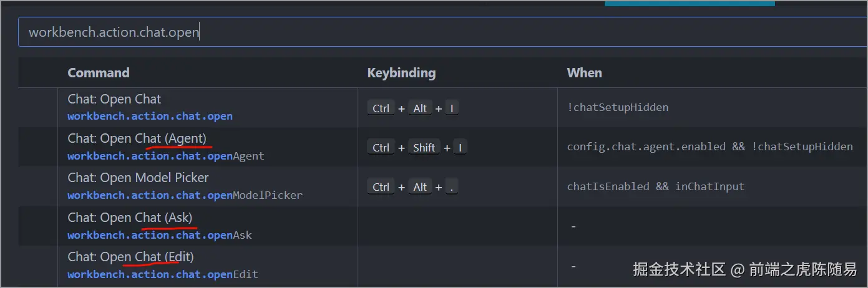Viewport: 868px width, 288px height.
Task: Click the Ctrl + Alt + I keybinding
Action: pyautogui.click(x=412, y=108)
